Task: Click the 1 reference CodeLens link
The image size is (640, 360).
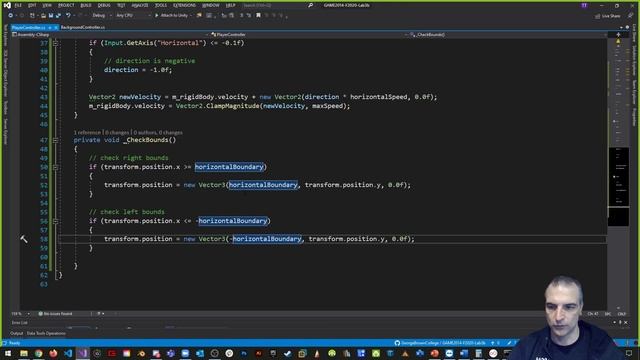Action: (x=87, y=133)
